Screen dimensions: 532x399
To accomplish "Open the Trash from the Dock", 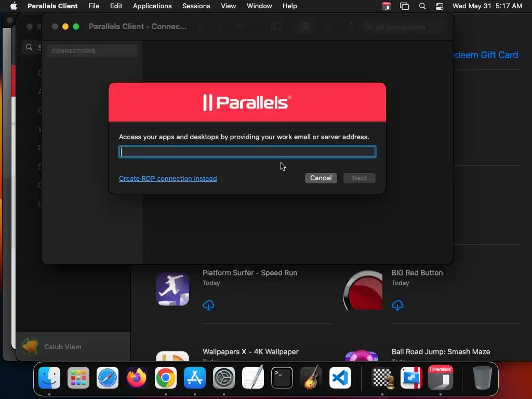I will [483, 378].
